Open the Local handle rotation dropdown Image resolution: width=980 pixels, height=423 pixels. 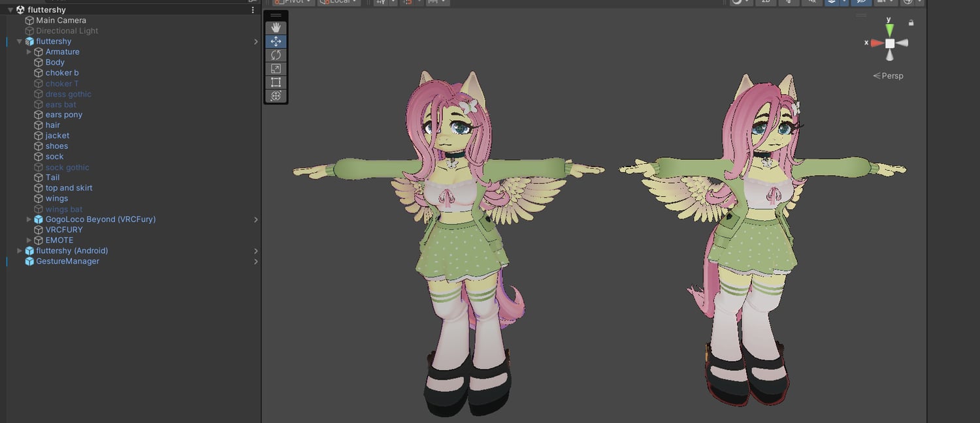pos(338,2)
